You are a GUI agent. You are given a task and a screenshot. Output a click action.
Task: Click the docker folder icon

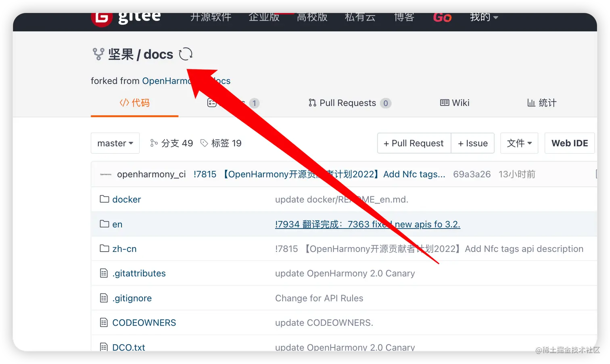tap(104, 199)
